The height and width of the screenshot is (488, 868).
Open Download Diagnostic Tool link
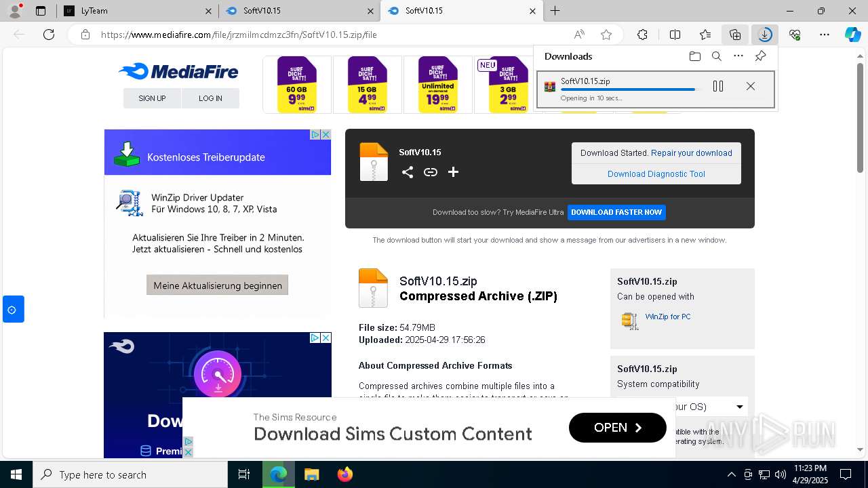pyautogui.click(x=656, y=174)
